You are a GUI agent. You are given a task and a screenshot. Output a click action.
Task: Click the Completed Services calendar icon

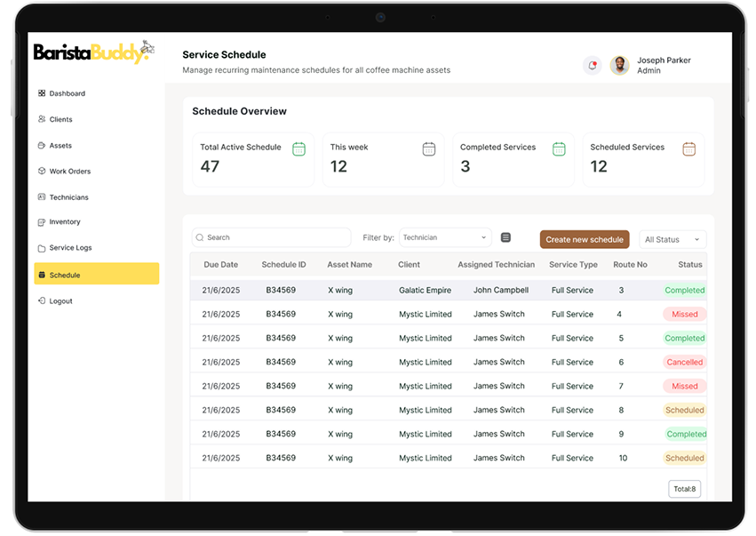coord(559,148)
